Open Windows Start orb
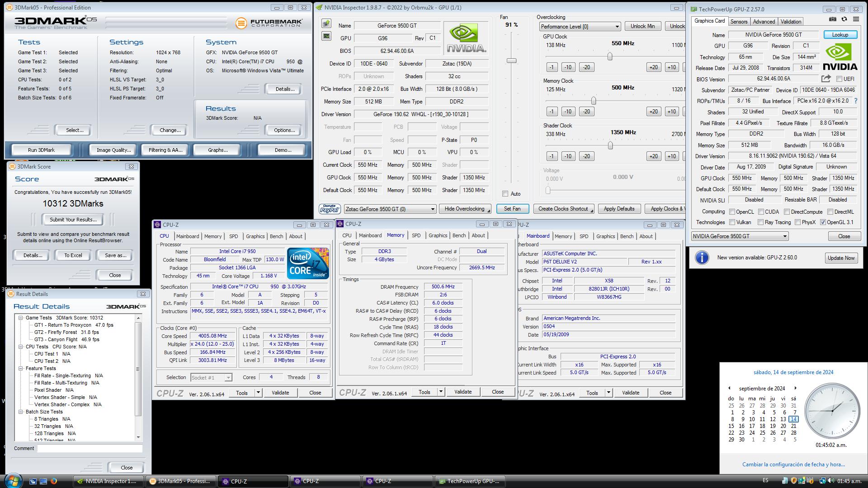 pos(12,481)
